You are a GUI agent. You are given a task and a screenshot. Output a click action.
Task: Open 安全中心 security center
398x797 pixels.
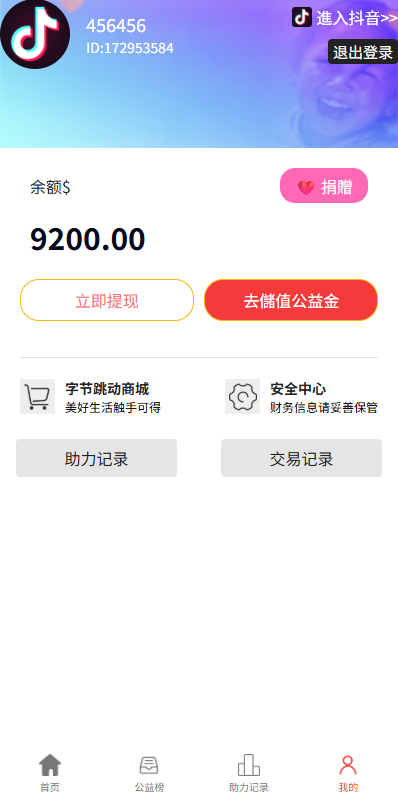[298, 389]
